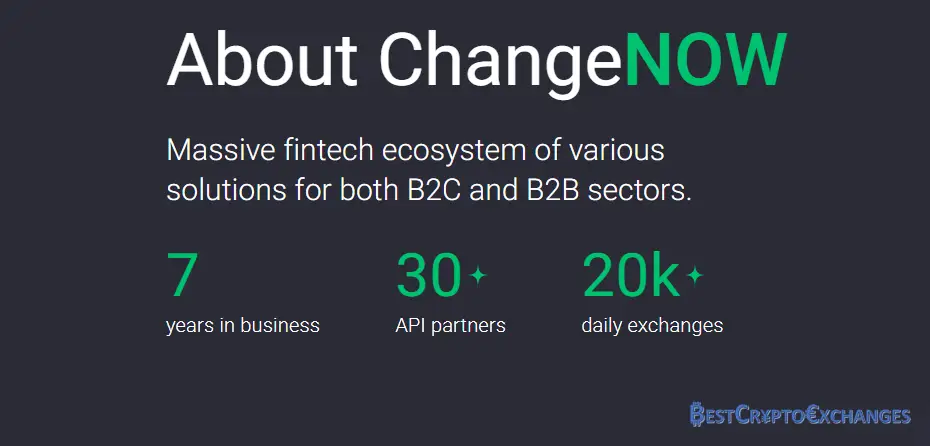Click the green 20k figure
Screen dimensions: 930x446
tap(631, 274)
